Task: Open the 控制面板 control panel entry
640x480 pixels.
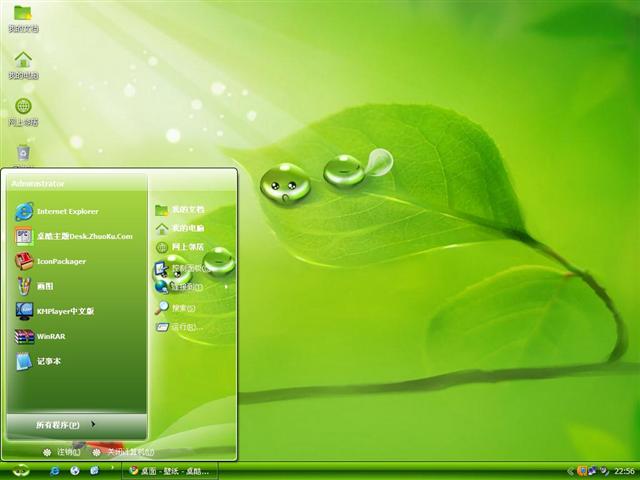Action: 182,268
